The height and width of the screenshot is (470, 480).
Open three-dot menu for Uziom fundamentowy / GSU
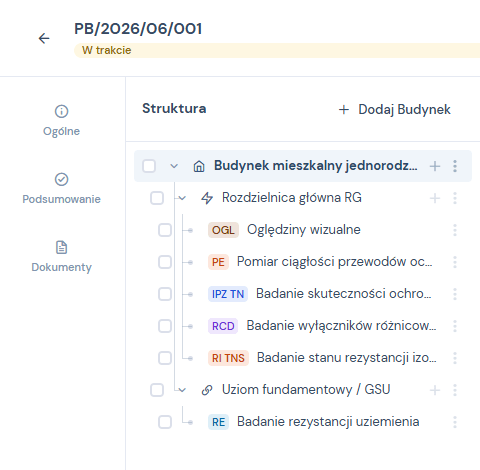click(x=455, y=390)
